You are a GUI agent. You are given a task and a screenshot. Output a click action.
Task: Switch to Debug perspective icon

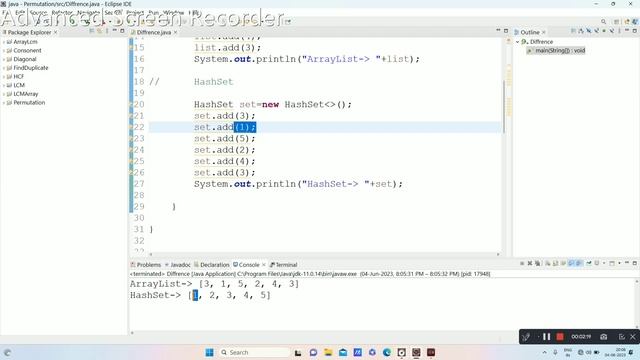tap(636, 22)
